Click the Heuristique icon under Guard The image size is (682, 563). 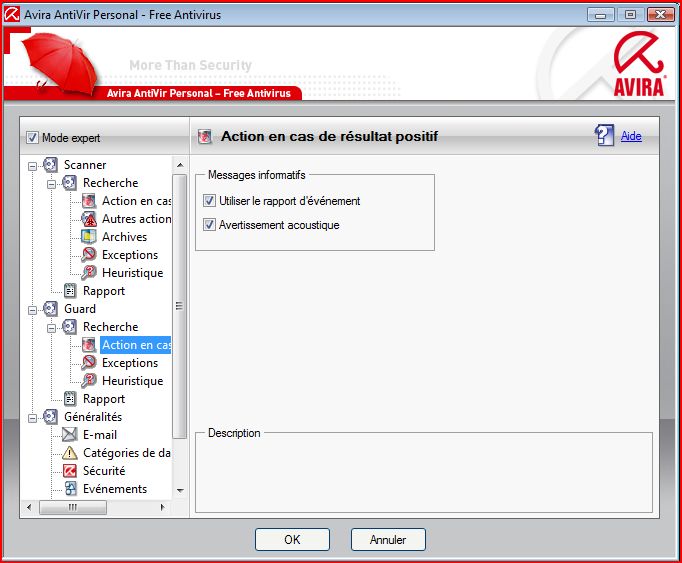88,381
